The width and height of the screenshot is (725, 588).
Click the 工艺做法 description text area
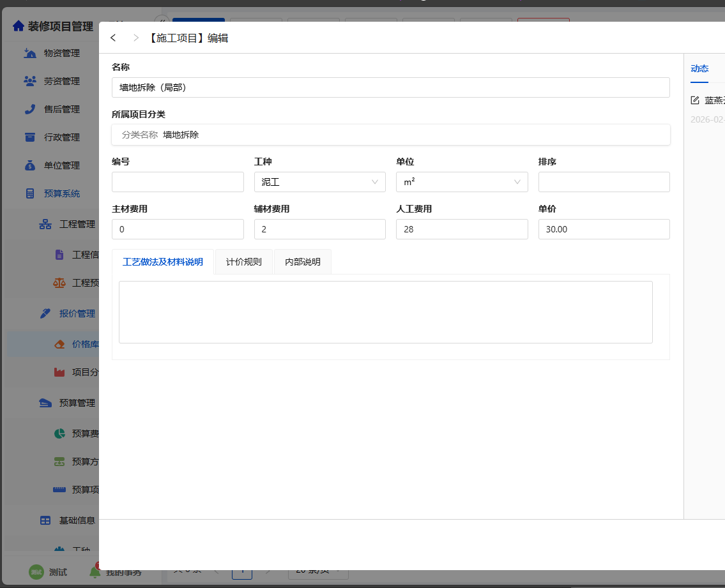(x=385, y=312)
